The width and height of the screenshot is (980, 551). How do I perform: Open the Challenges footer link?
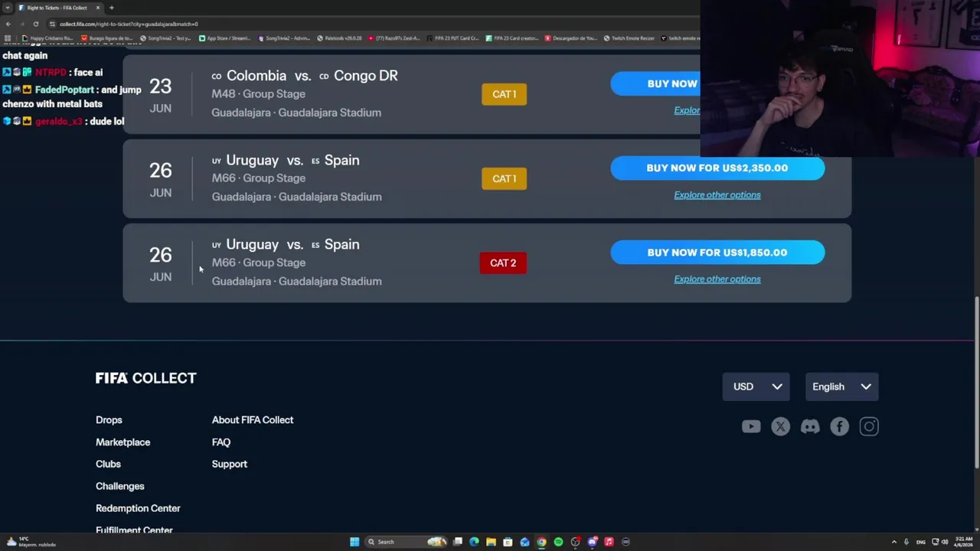[x=120, y=486]
